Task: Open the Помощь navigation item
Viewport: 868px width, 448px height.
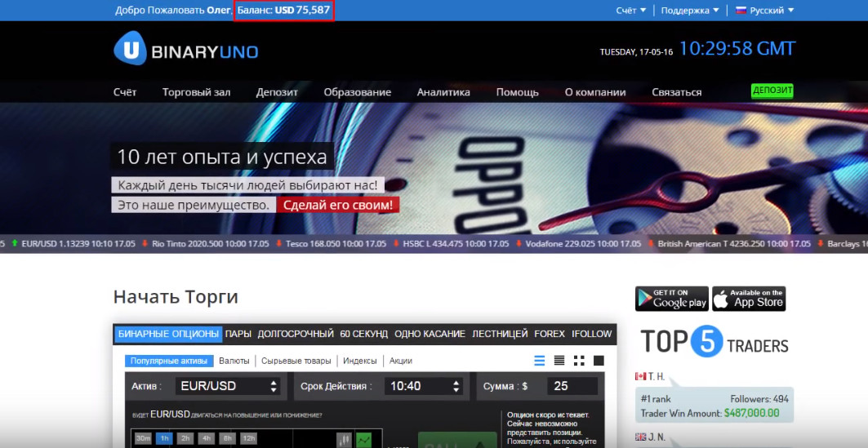Action: click(517, 92)
